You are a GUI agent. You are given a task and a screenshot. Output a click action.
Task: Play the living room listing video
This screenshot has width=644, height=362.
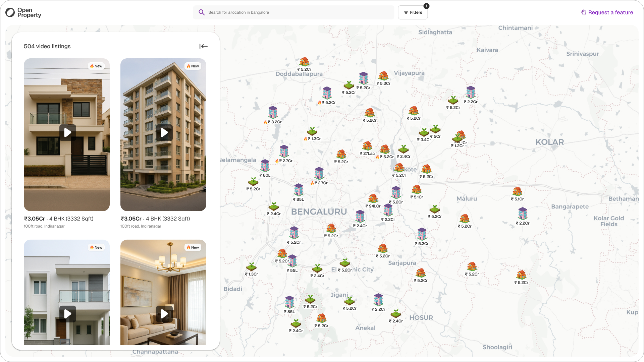tap(163, 314)
